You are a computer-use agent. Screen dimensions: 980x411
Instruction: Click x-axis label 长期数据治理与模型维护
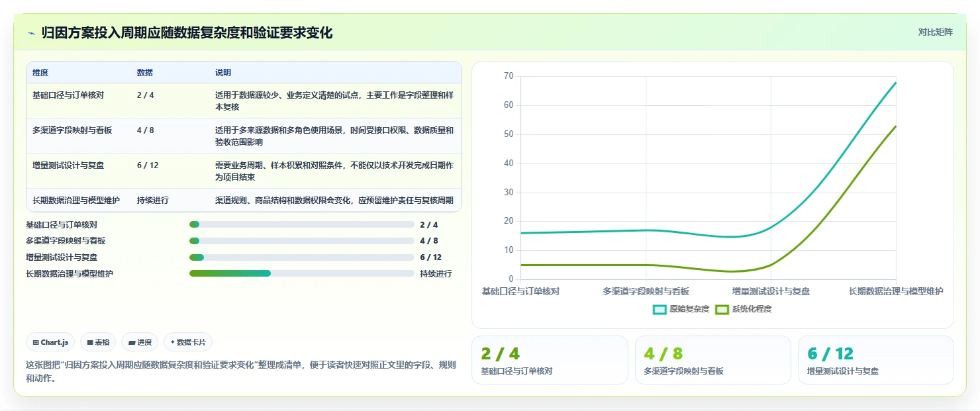(x=896, y=291)
